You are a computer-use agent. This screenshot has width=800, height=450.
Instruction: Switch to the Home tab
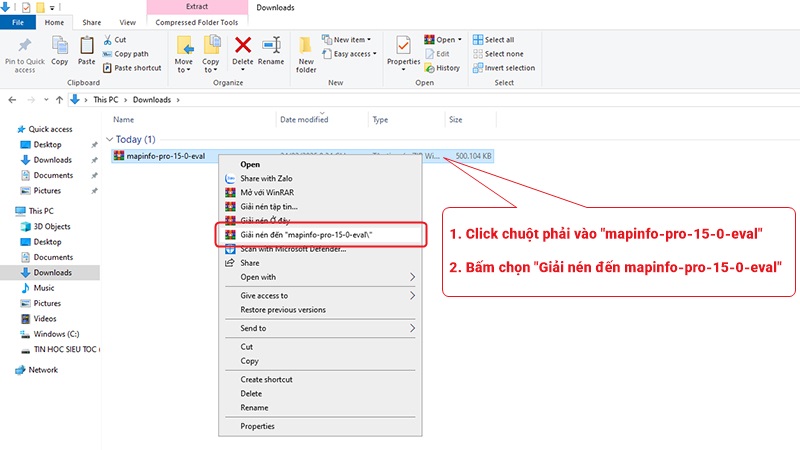(x=54, y=22)
